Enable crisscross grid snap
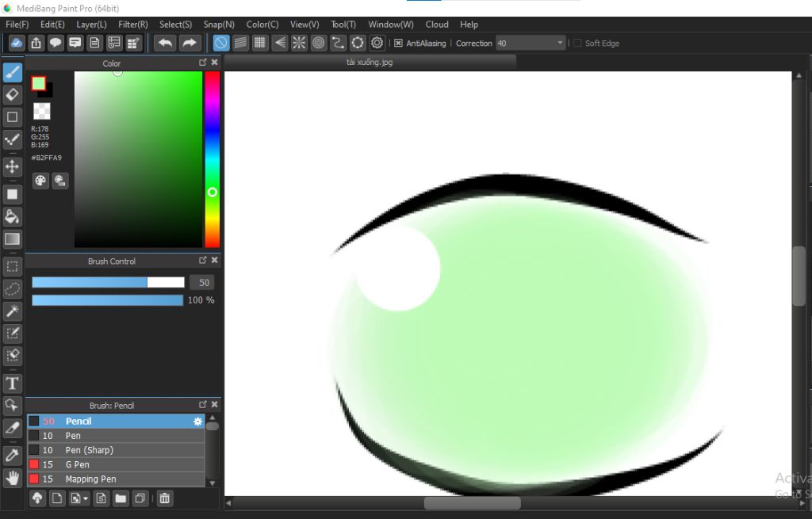Image resolution: width=812 pixels, height=519 pixels. tap(260, 43)
